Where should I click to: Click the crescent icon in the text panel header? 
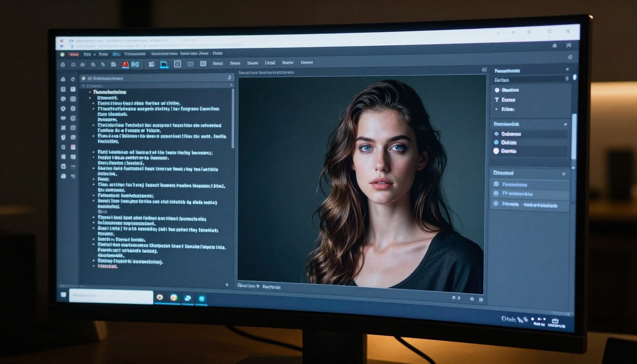click(229, 78)
